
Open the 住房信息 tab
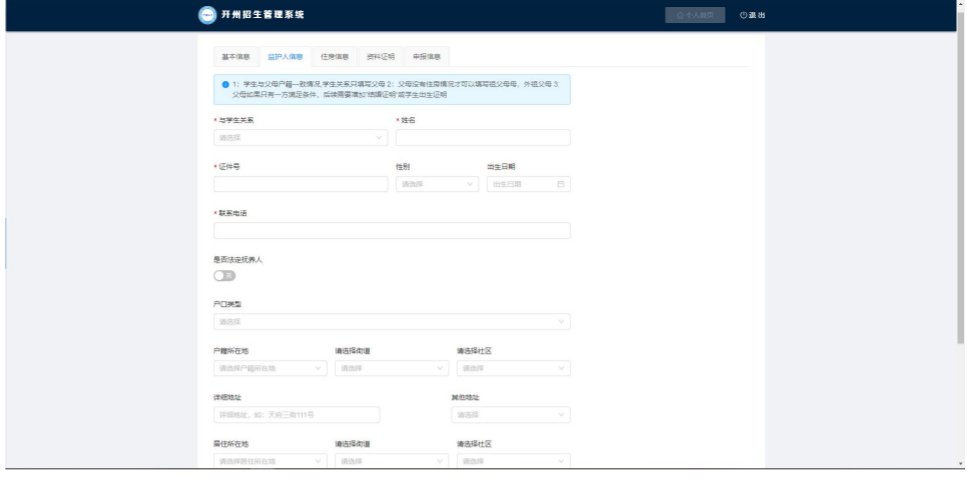[x=334, y=57]
